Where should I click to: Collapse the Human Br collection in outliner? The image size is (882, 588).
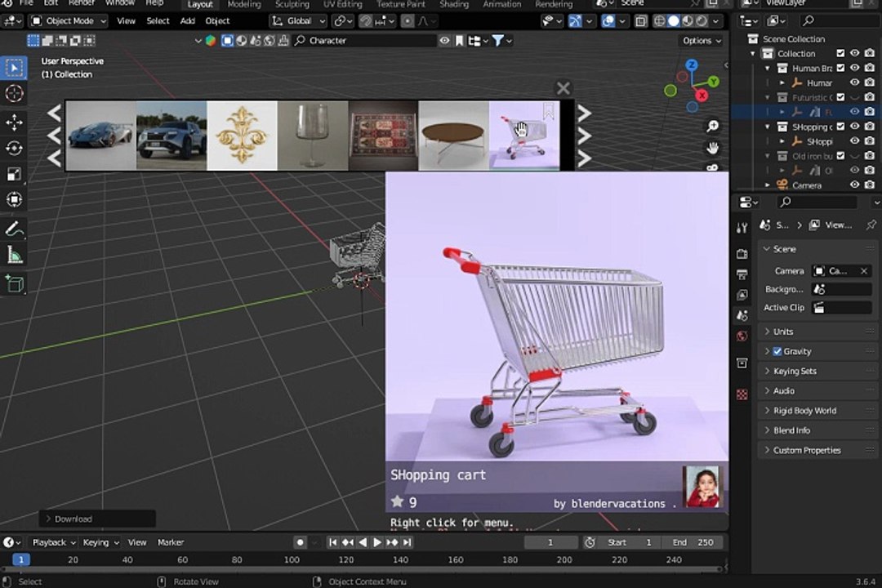click(768, 68)
